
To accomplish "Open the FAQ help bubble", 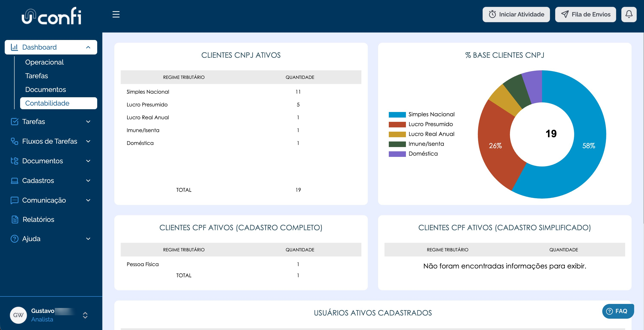I will [618, 311].
